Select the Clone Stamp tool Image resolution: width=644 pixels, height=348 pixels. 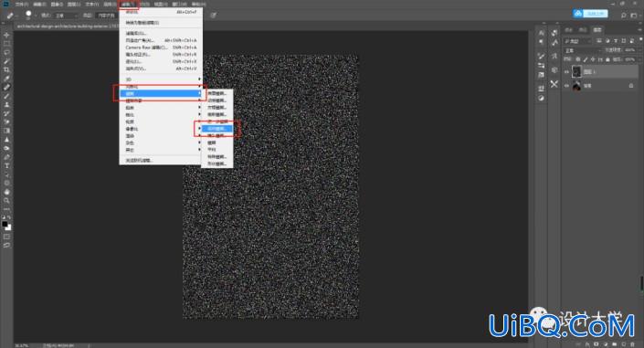coord(6,104)
